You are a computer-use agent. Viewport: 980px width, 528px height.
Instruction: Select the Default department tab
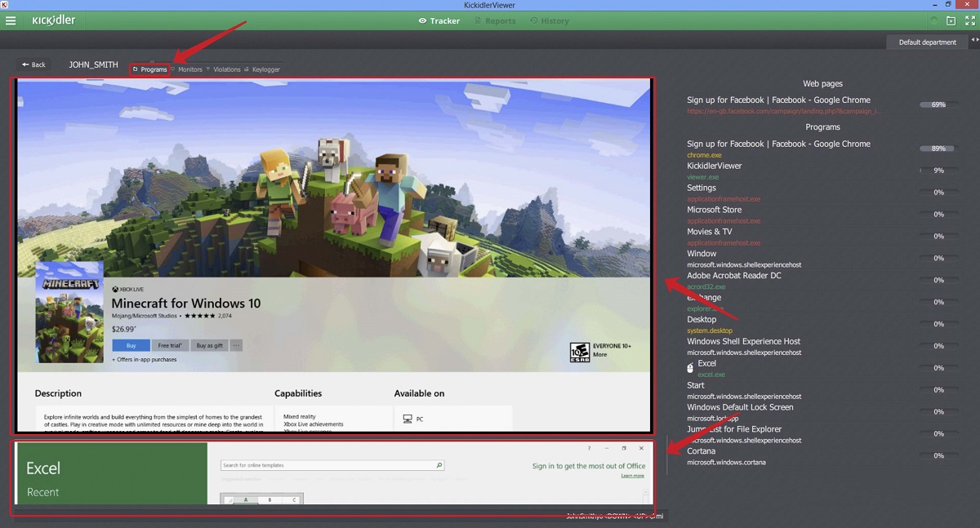click(928, 42)
